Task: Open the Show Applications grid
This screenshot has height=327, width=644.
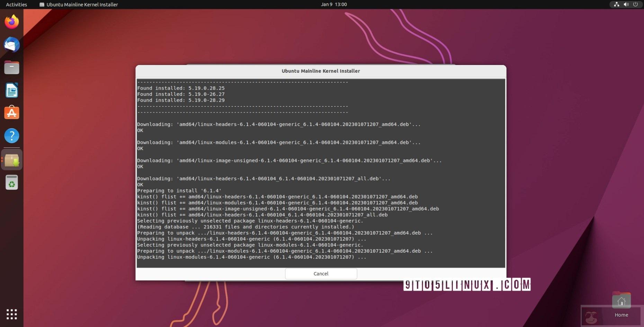Action: pyautogui.click(x=11, y=314)
